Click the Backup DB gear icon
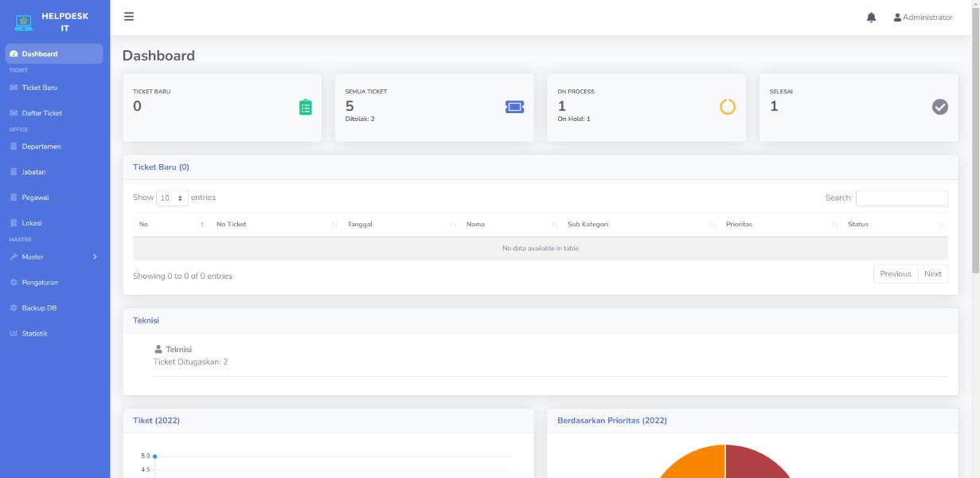The image size is (980, 478). (x=14, y=308)
